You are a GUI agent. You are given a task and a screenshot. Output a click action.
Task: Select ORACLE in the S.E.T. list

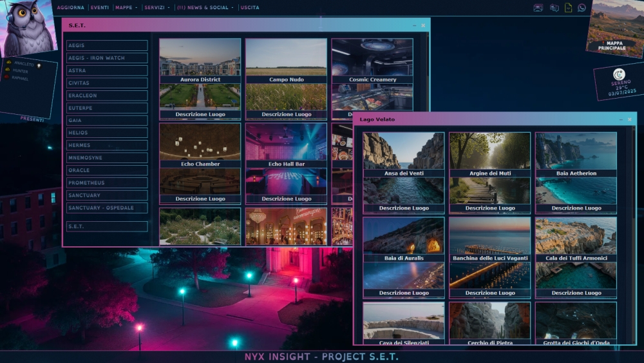(107, 170)
